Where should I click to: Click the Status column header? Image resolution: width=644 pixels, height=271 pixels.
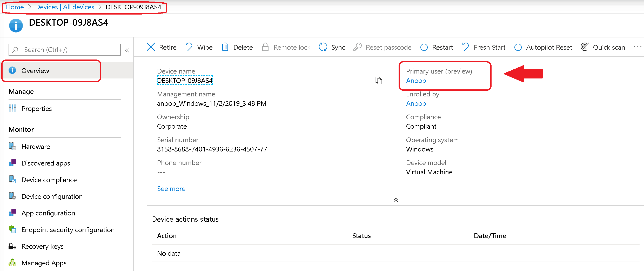[x=361, y=236]
